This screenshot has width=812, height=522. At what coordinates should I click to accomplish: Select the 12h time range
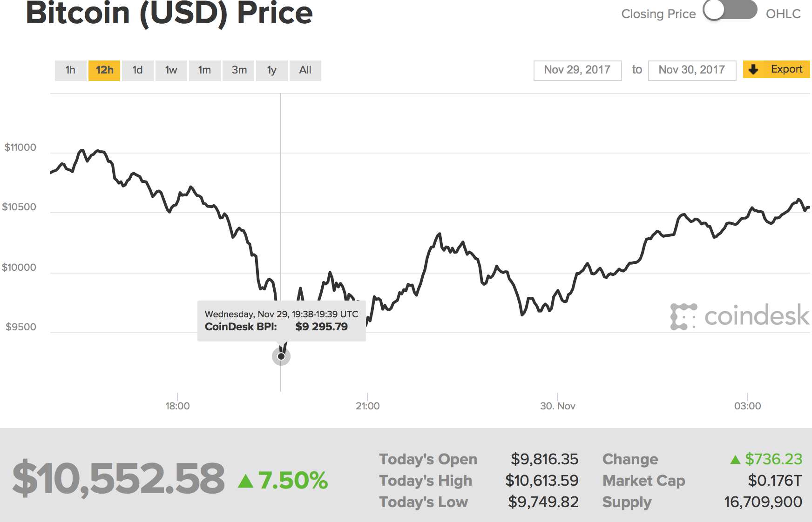tap(104, 70)
